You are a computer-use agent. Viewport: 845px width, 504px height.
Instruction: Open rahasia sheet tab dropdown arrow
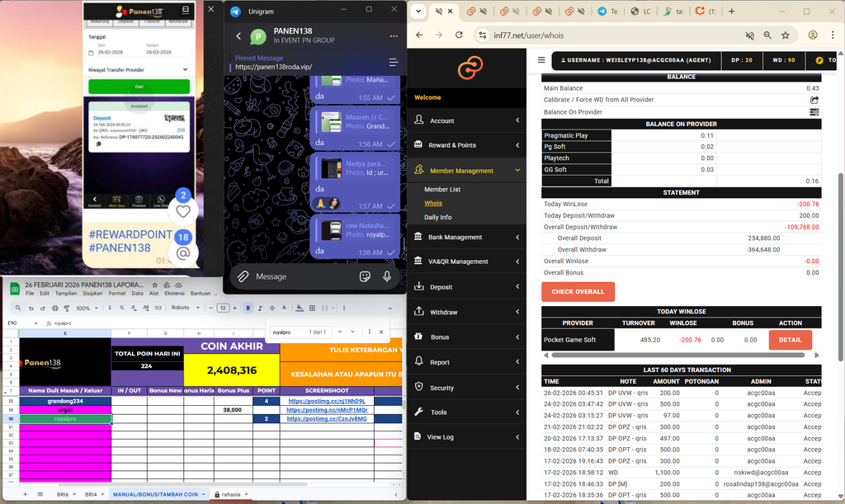[246, 494]
